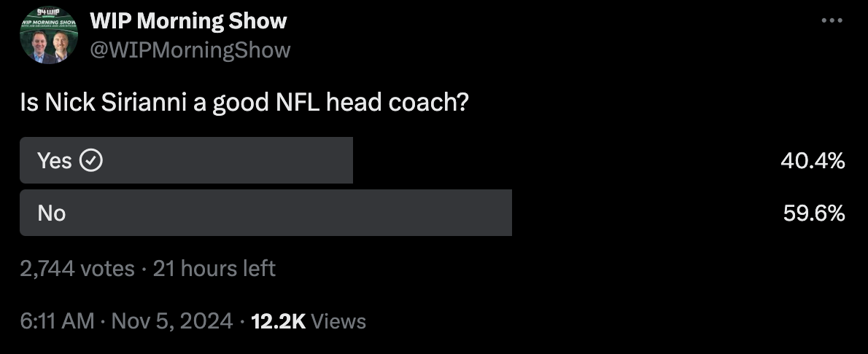Visit the @WIPMorningShow handle link
868x354 pixels.
(190, 50)
